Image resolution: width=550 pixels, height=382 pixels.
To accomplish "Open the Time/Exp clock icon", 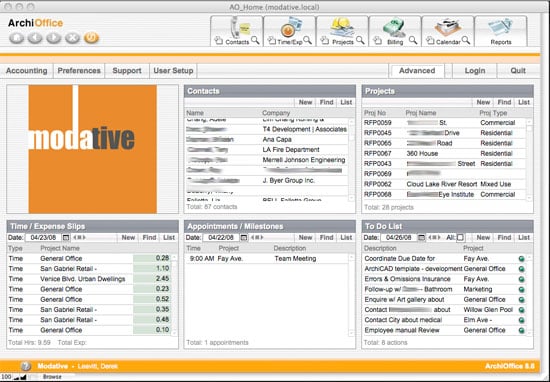I will point(291,27).
